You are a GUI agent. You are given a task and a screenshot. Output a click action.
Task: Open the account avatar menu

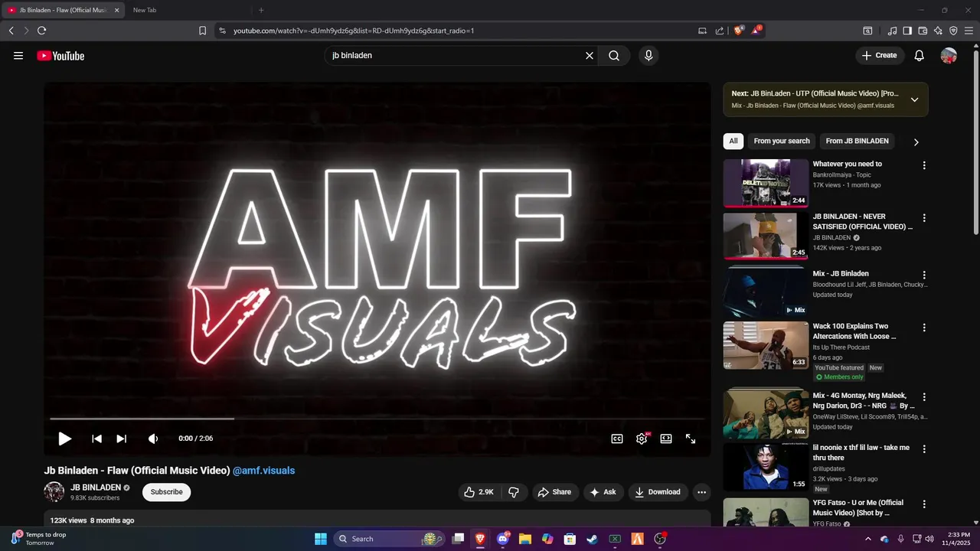coord(949,56)
